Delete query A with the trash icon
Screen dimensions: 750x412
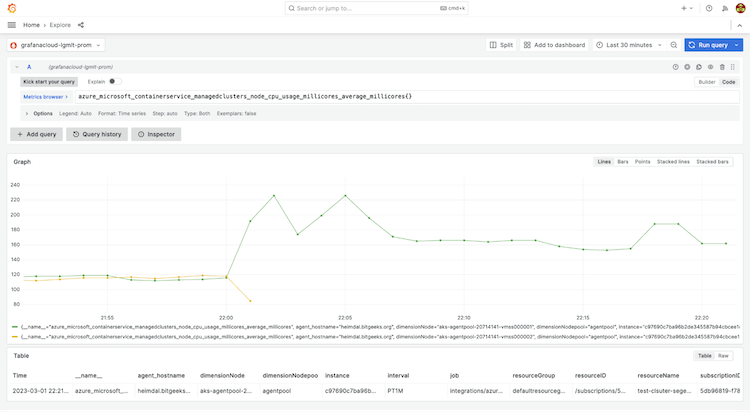click(722, 67)
